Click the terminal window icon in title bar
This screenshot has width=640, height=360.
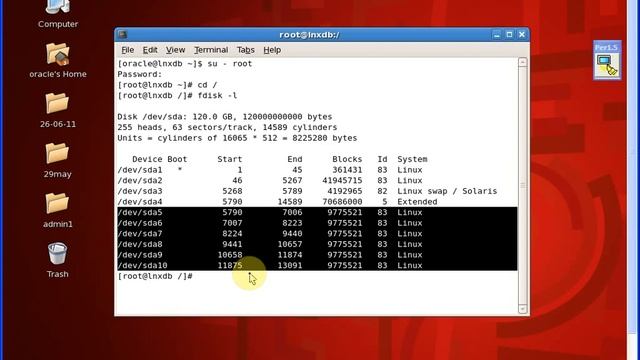(122, 35)
